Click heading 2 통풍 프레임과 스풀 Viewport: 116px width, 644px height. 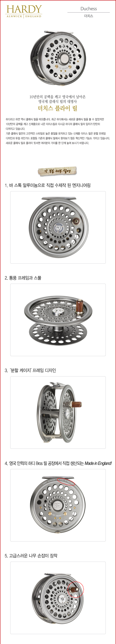[23, 278]
